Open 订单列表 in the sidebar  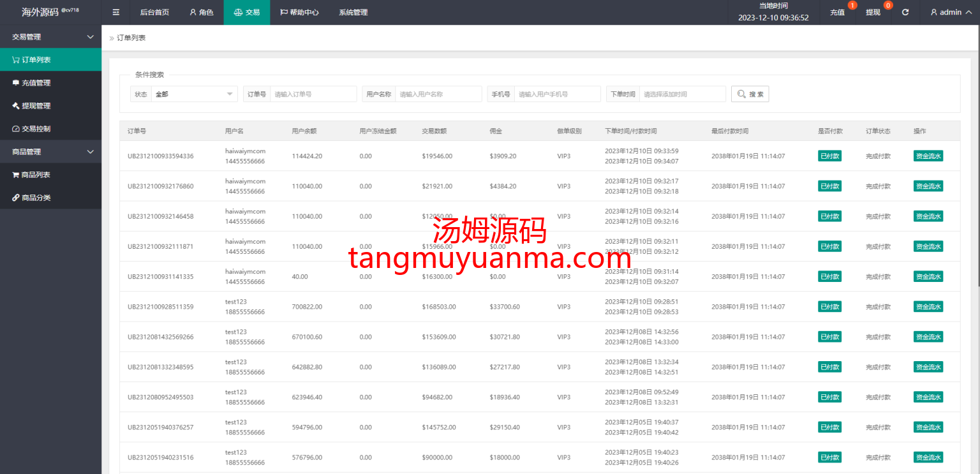click(x=36, y=60)
